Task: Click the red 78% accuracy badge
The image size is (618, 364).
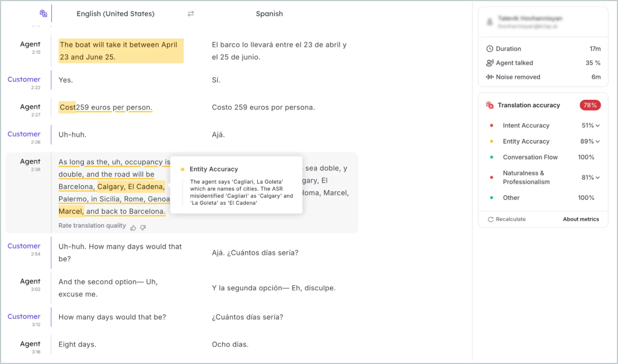Action: (590, 105)
